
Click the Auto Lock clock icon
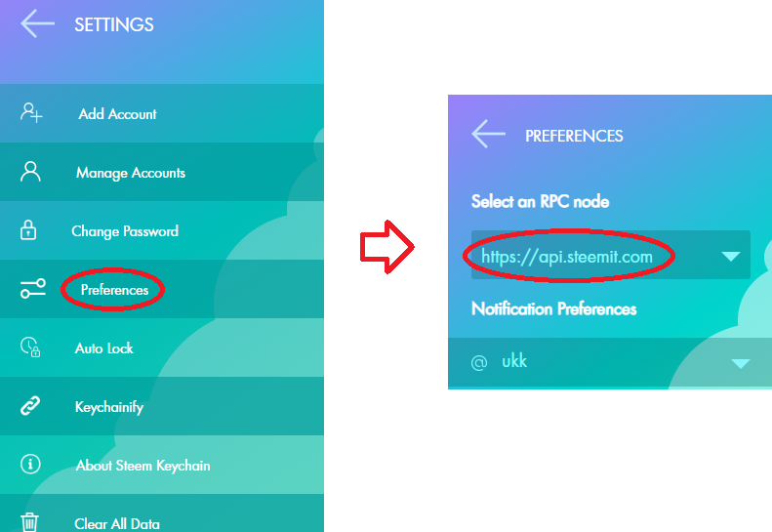click(x=30, y=348)
